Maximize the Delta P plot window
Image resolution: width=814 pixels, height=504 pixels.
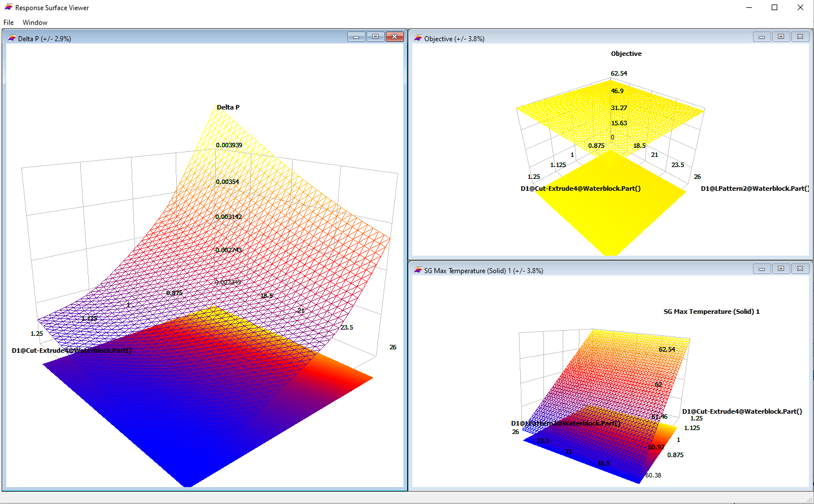(x=375, y=36)
